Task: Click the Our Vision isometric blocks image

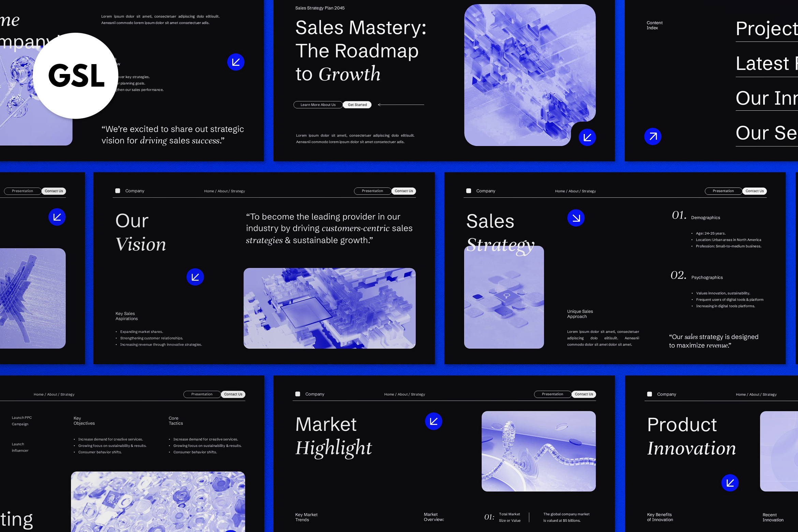Action: coord(329,308)
